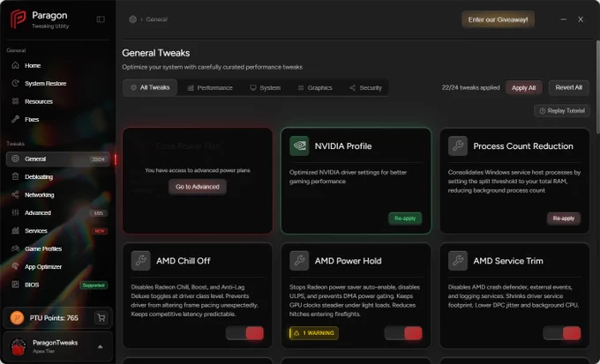This screenshot has width=600, height=364.
Task: Open System Restore in sidebar
Action: coord(57,84)
